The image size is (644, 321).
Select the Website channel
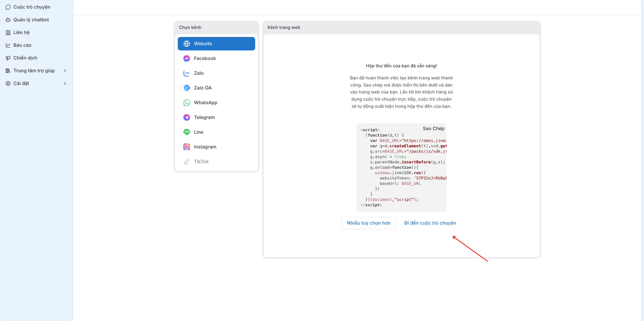[216, 44]
